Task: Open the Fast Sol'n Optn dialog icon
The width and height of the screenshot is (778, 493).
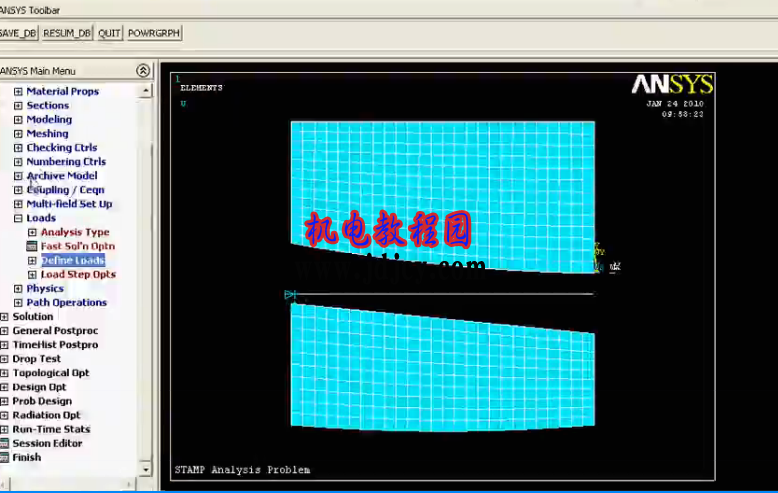Action: [x=32, y=246]
